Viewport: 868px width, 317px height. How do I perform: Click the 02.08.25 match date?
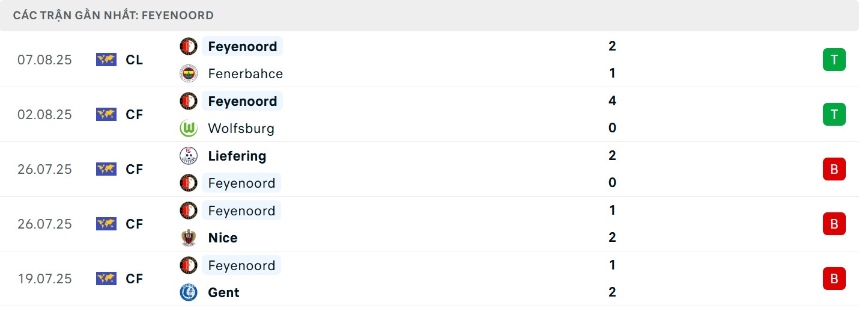(x=44, y=114)
